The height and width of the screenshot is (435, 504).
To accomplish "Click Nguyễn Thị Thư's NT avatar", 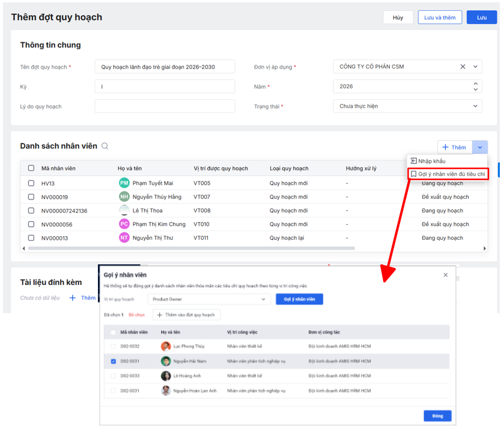I will (x=124, y=238).
